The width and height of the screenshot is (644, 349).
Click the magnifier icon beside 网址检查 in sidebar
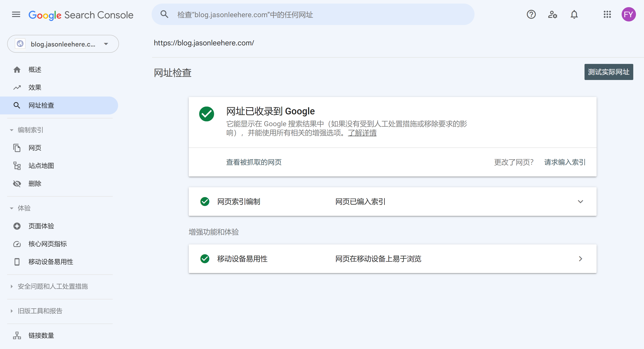(17, 105)
